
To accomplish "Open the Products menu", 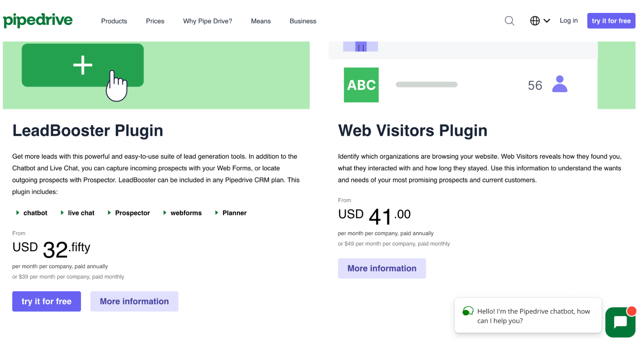I will tap(114, 21).
